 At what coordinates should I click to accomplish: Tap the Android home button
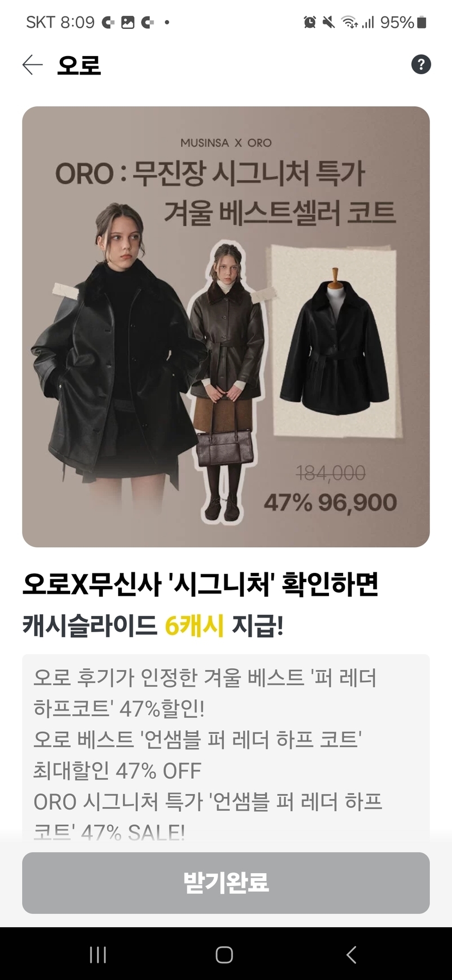(224, 954)
